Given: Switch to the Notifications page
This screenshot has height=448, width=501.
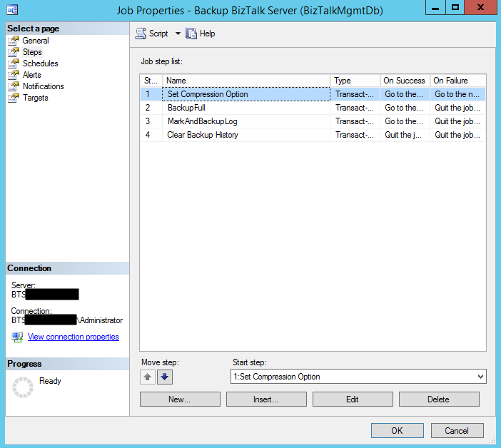Looking at the screenshot, I should 43,86.
